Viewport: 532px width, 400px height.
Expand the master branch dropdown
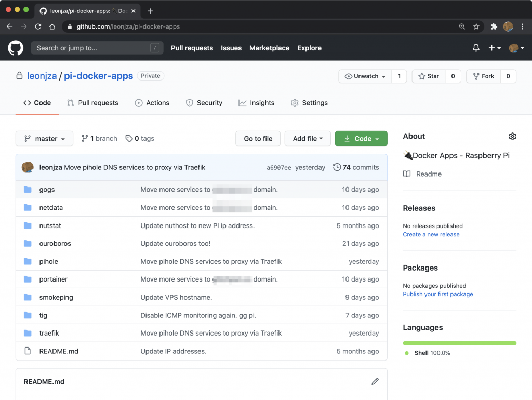tap(44, 139)
